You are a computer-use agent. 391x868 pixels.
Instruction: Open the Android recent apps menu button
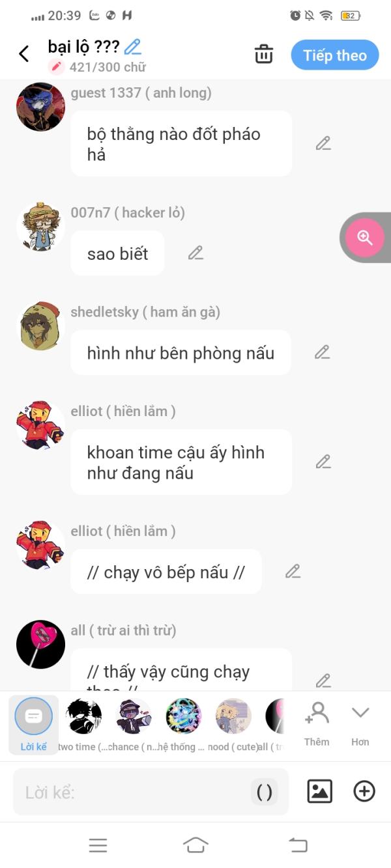tap(98, 845)
